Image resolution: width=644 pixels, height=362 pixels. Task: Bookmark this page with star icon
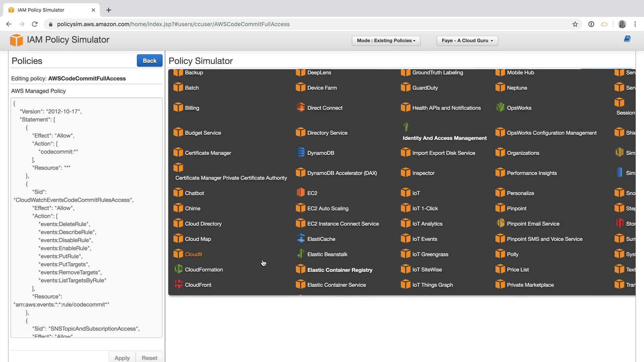(x=575, y=24)
